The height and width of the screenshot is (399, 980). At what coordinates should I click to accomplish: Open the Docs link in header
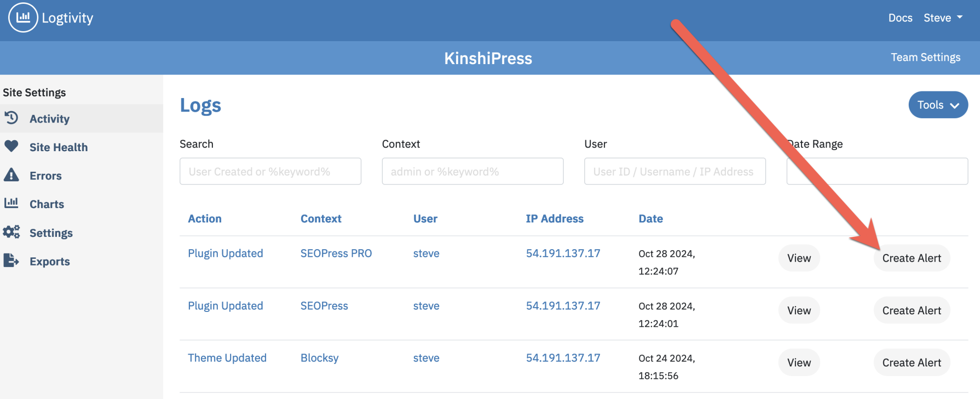[900, 18]
